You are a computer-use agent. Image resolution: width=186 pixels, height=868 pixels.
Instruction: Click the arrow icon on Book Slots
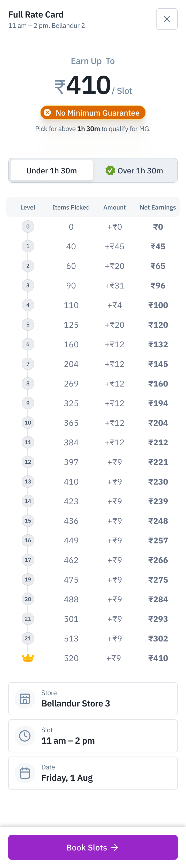pos(115,847)
